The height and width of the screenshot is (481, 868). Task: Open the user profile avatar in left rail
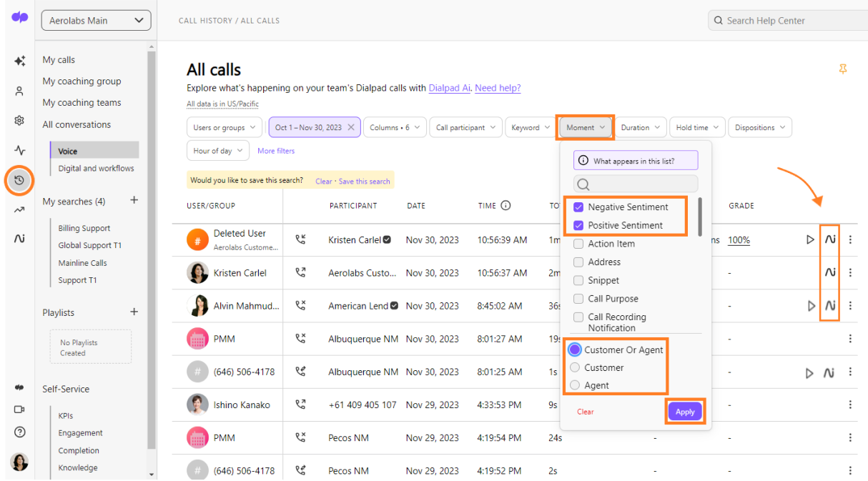pos(20,462)
